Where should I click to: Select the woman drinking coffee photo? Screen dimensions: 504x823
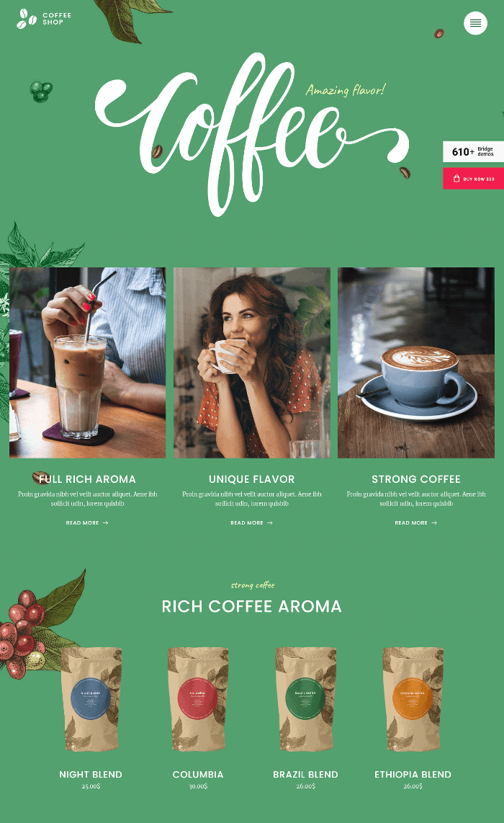[x=252, y=362]
